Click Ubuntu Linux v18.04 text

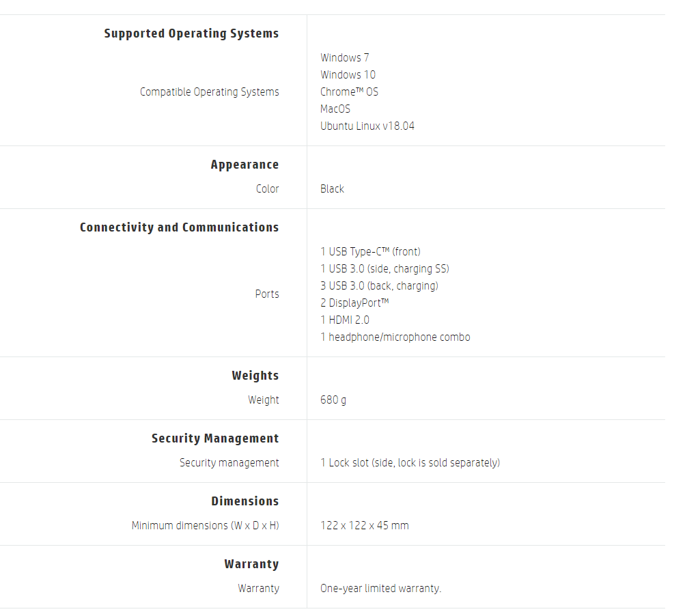point(367,126)
